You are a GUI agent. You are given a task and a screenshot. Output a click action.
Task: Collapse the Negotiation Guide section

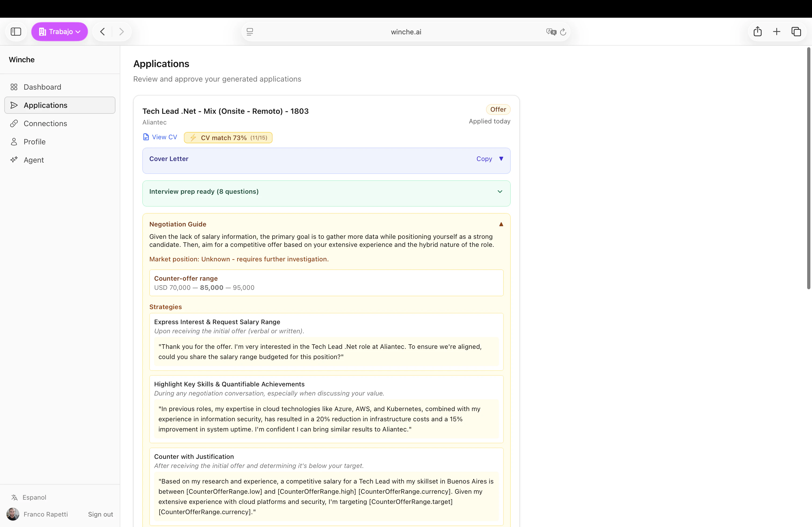(501, 224)
